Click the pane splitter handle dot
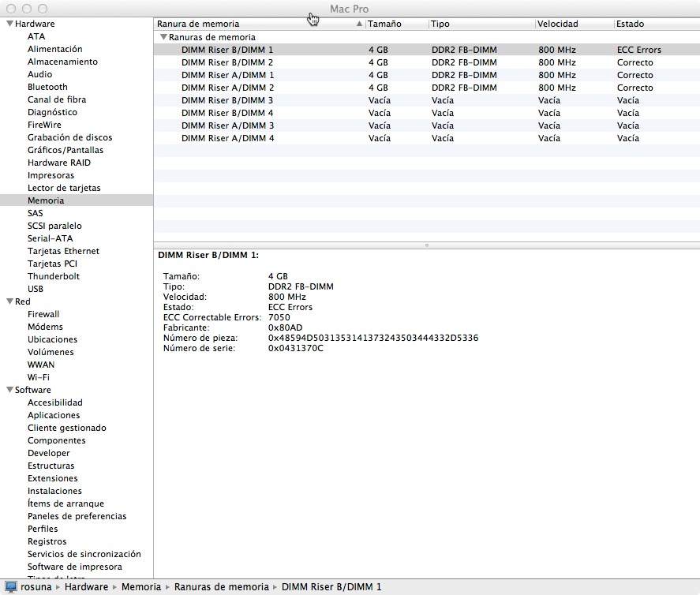Viewport: 700px width, 595px height. click(427, 245)
